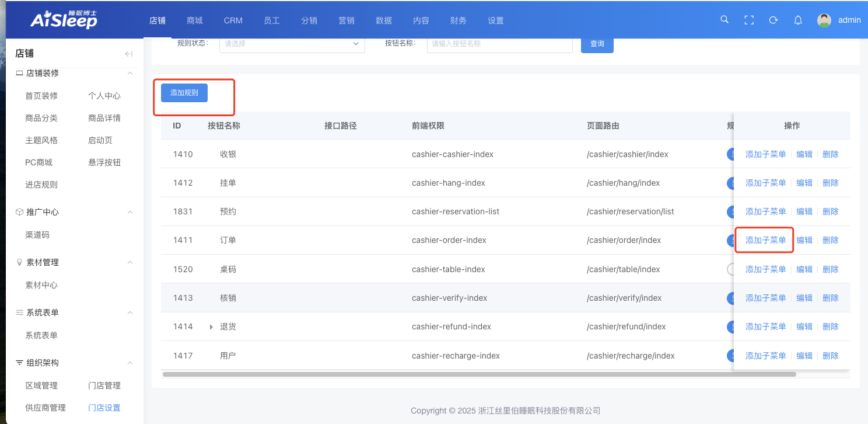Screen dimensions: 868x424
Task: Open 悬浮按钮 in the sidebar
Action: (104, 162)
